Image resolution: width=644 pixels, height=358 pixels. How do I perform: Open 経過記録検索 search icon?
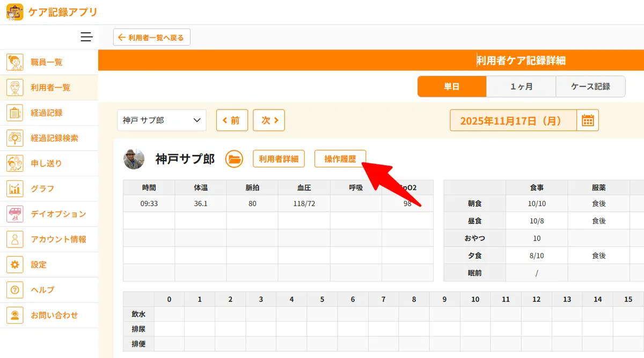(x=15, y=138)
